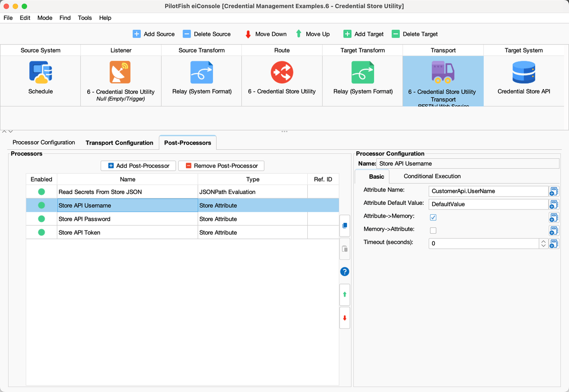Toggle enabled dot for Store API Password
This screenshot has height=392, width=569.
tap(41, 219)
